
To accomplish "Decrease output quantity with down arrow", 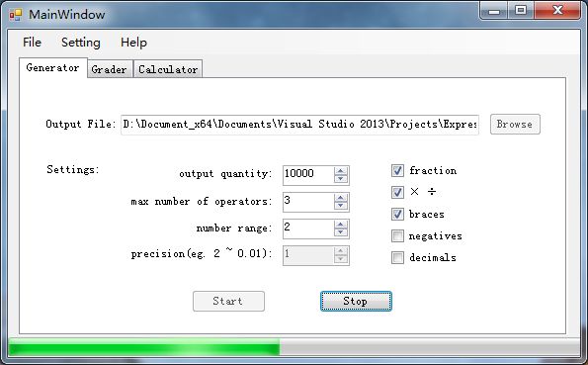I will (341, 179).
